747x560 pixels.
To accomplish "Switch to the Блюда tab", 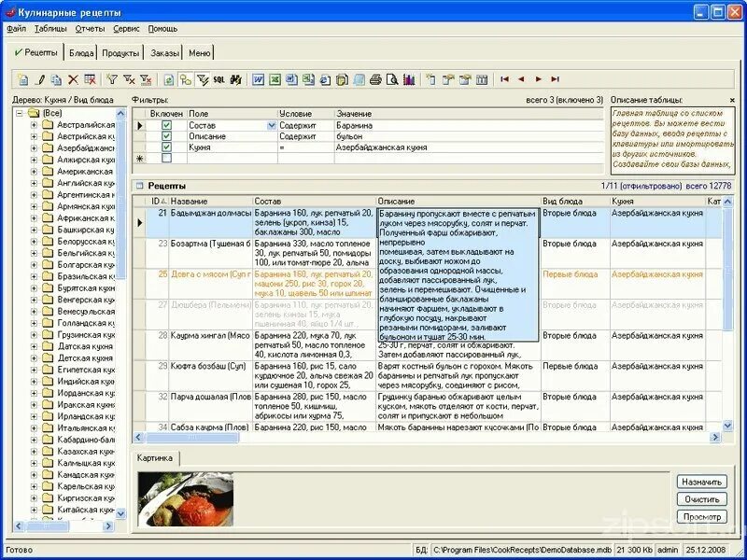I will (x=81, y=53).
